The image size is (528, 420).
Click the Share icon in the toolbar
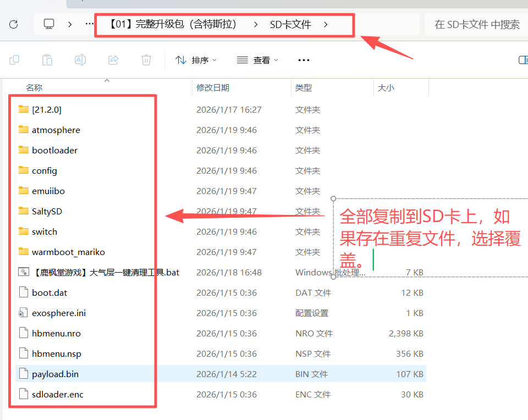point(113,60)
